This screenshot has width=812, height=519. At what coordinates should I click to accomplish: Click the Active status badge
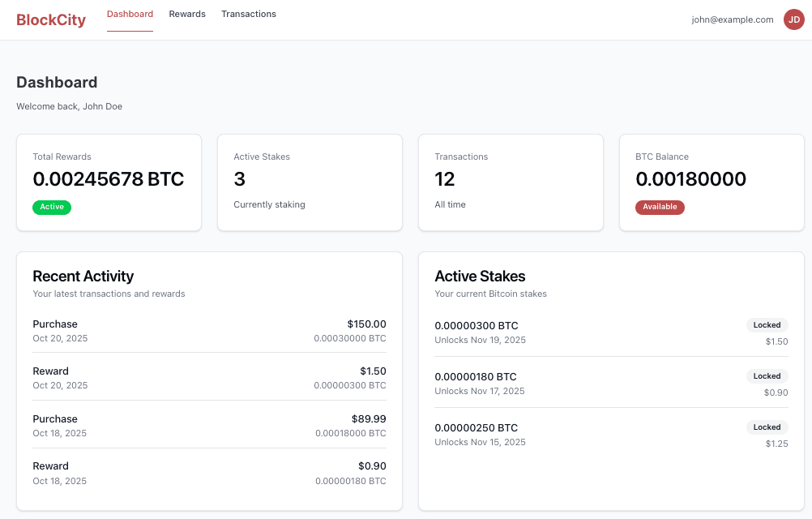51,207
